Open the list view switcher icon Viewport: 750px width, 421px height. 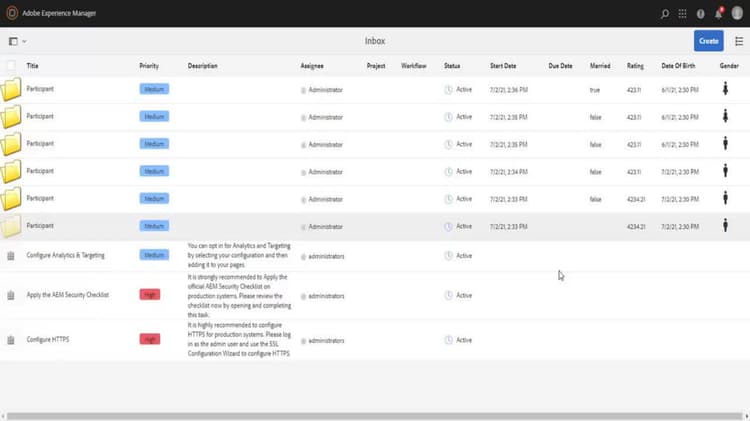click(x=739, y=42)
